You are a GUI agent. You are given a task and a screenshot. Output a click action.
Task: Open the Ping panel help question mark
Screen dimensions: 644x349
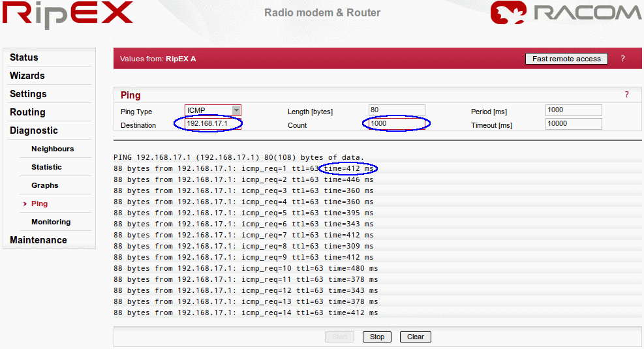pos(627,95)
